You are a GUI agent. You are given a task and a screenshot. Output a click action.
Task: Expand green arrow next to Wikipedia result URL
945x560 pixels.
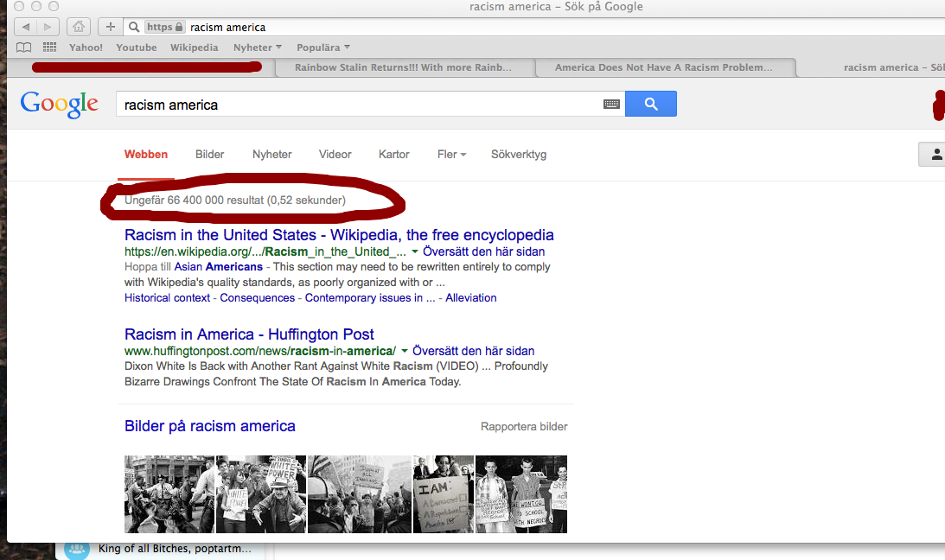415,251
